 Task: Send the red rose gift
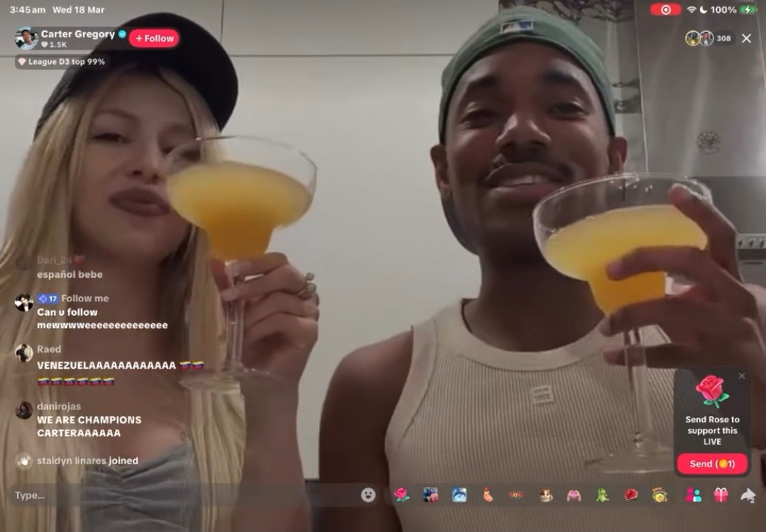click(x=631, y=495)
